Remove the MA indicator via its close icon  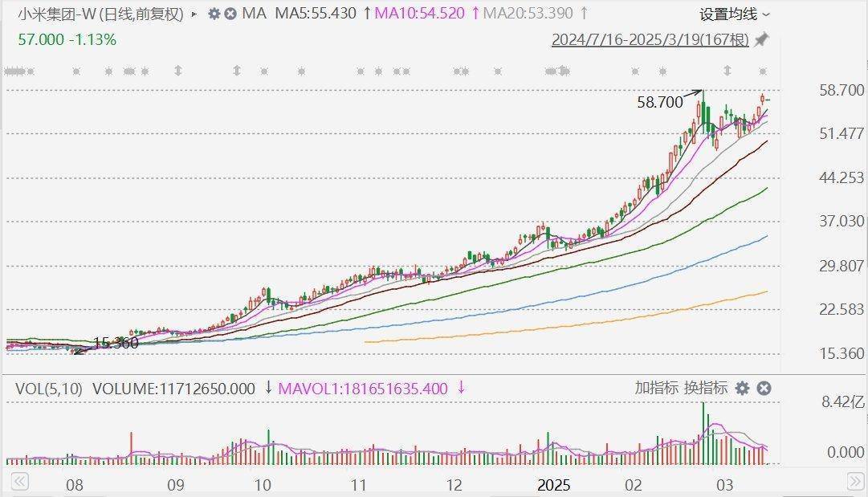click(x=230, y=14)
